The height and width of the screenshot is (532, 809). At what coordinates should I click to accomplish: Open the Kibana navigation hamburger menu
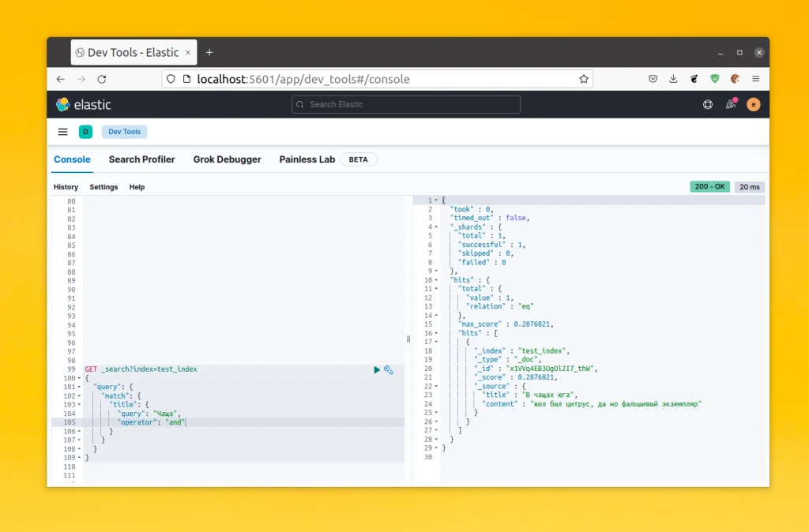62,132
